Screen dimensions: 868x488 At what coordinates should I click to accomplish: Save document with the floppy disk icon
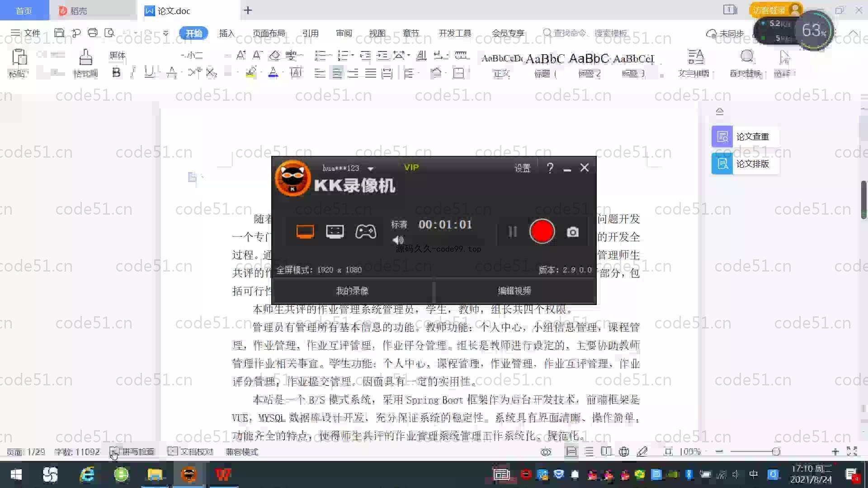(59, 33)
